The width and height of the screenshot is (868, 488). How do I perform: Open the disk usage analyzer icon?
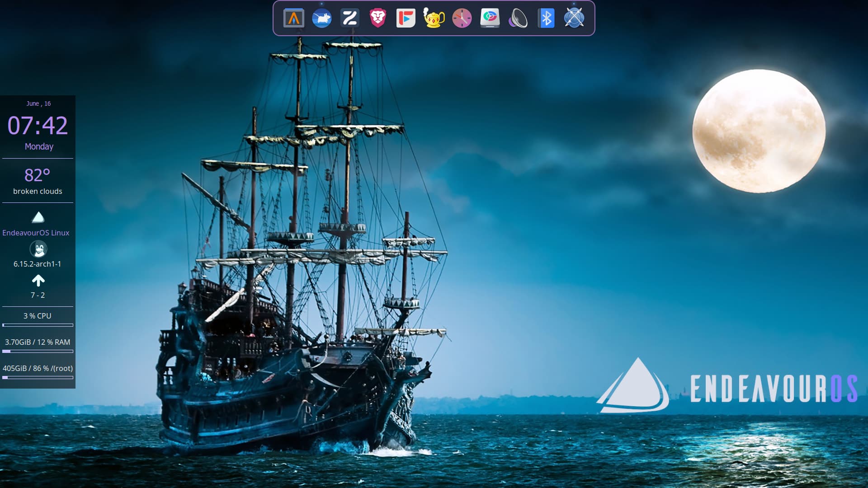point(490,19)
